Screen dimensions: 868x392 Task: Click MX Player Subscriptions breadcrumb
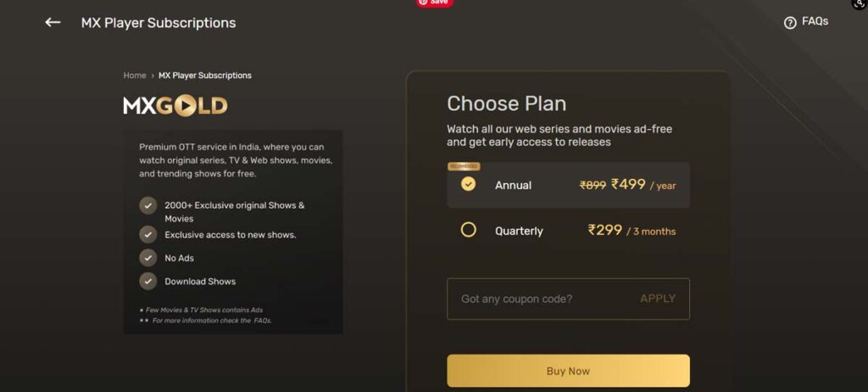point(205,76)
